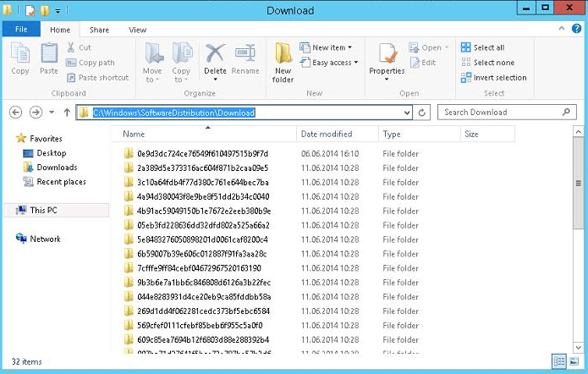The image size is (588, 374).
Task: Click the New folder quick access icon
Action: point(45,10)
